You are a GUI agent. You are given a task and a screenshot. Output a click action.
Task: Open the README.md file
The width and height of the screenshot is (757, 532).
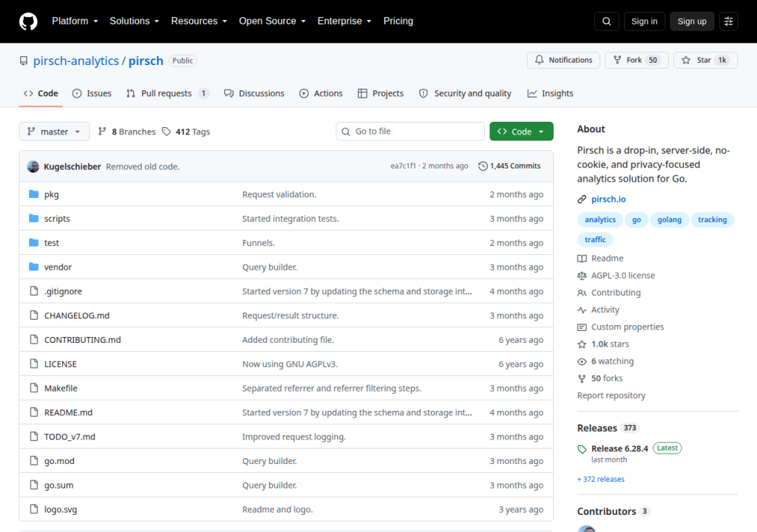point(68,412)
